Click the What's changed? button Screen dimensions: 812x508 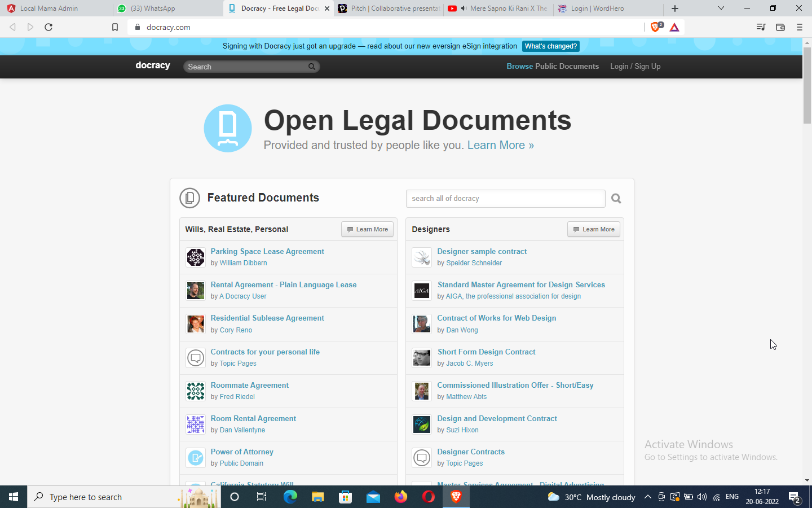550,46
